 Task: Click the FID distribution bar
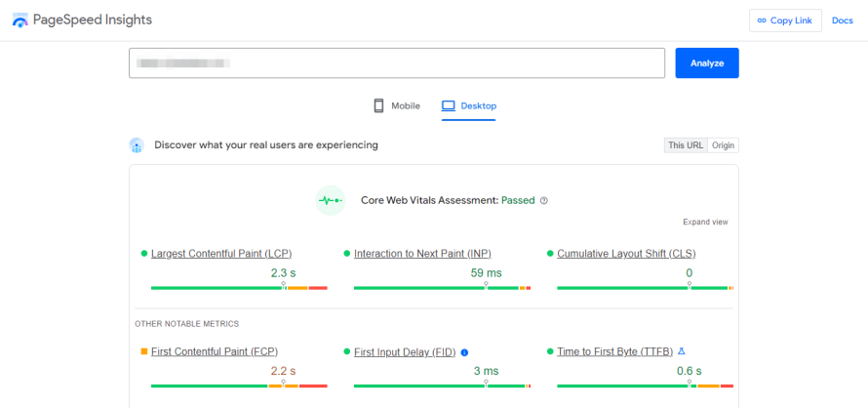point(443,386)
